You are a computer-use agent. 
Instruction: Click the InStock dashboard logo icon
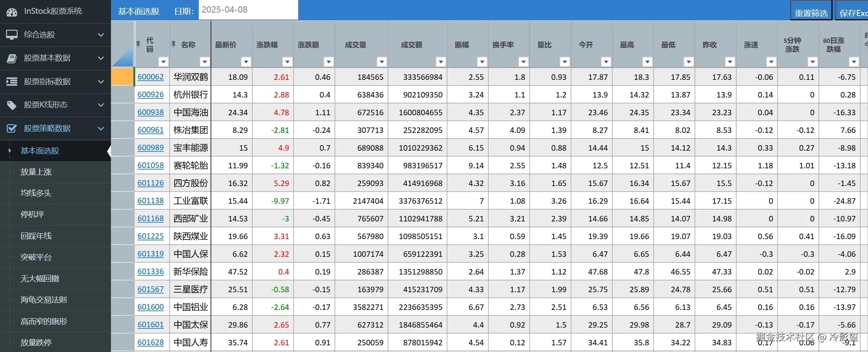[12, 12]
